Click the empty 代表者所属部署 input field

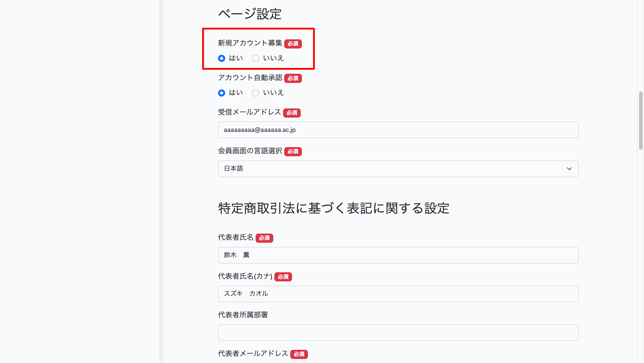click(398, 333)
